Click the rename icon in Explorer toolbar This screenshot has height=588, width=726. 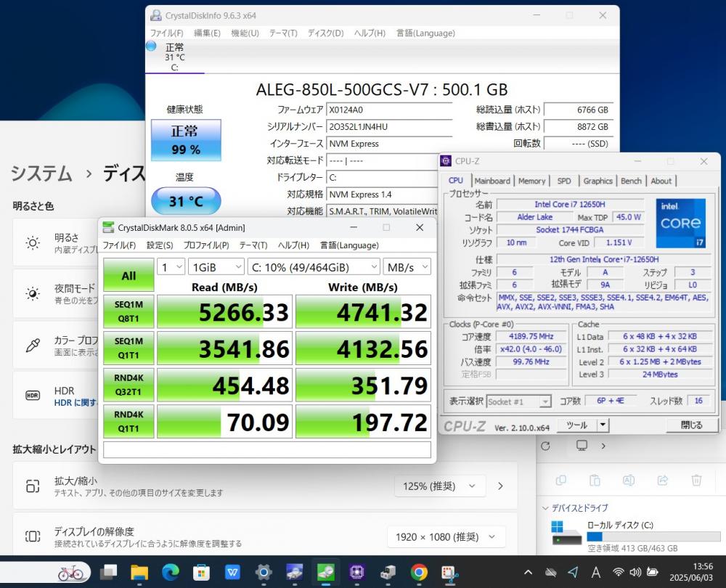coord(628,480)
